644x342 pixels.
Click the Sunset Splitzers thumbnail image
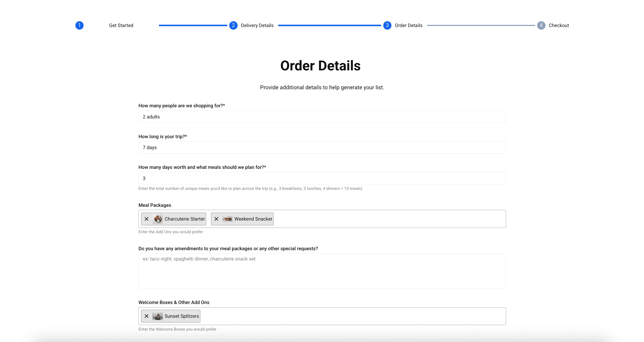(x=157, y=316)
